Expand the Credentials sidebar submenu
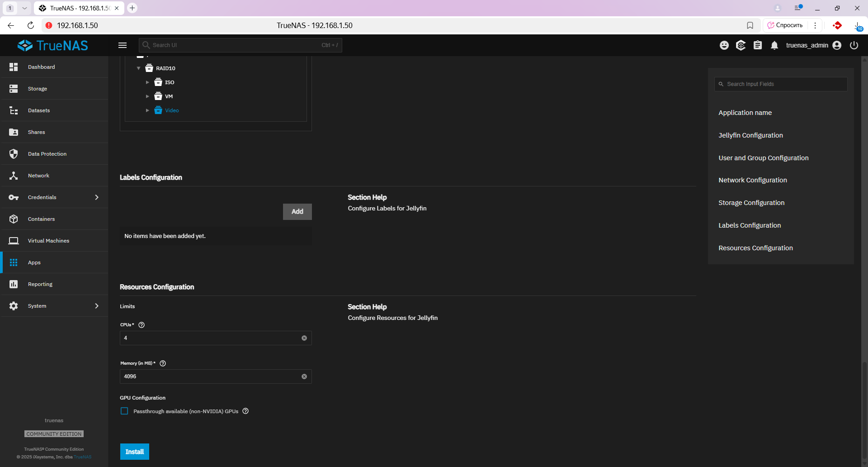 tap(96, 197)
